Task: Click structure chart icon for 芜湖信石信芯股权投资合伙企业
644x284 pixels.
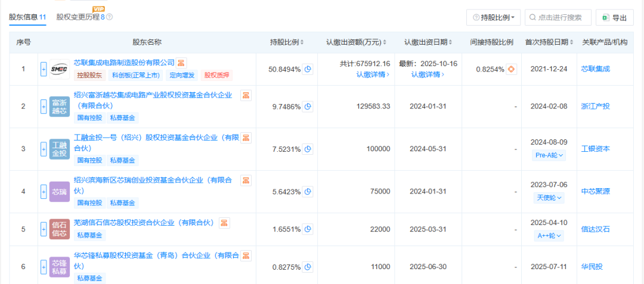Action: tap(224, 223)
